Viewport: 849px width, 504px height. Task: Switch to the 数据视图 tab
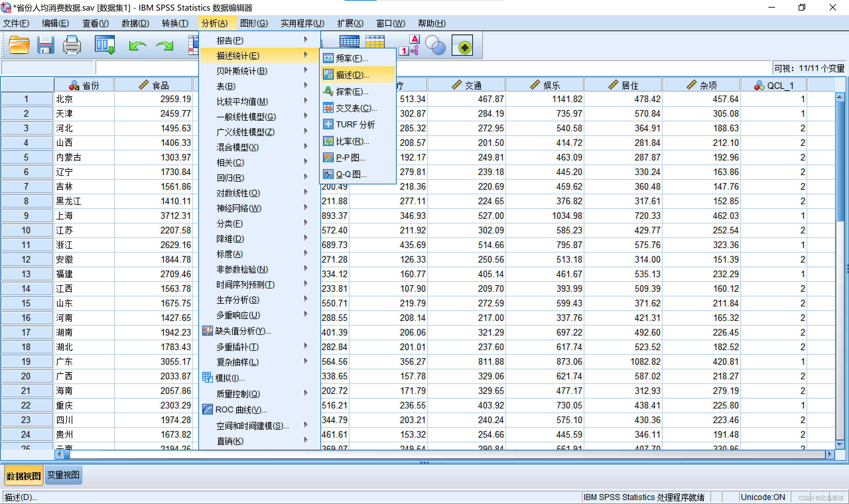tap(24, 476)
